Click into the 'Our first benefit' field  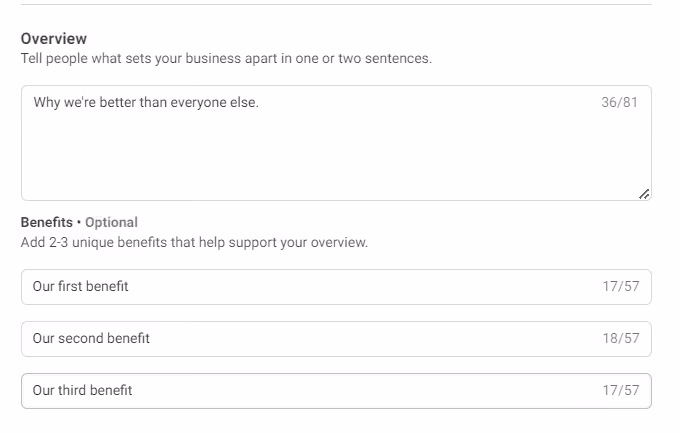point(336,287)
